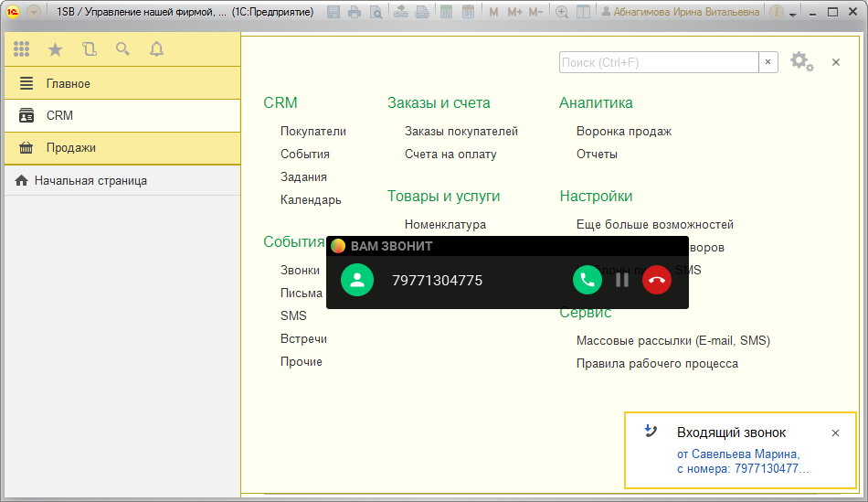Open the gear settings dropdown
The width and height of the screenshot is (868, 502).
point(801,62)
